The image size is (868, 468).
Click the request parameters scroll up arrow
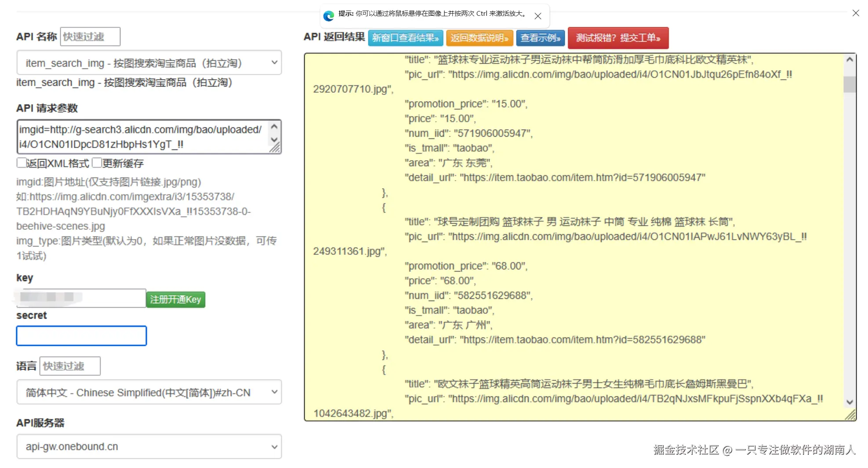point(275,127)
